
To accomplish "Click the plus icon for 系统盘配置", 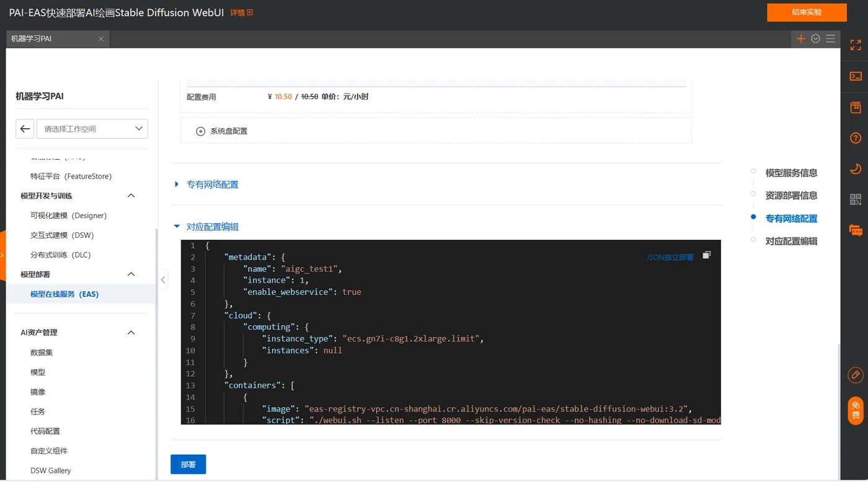I will [200, 131].
